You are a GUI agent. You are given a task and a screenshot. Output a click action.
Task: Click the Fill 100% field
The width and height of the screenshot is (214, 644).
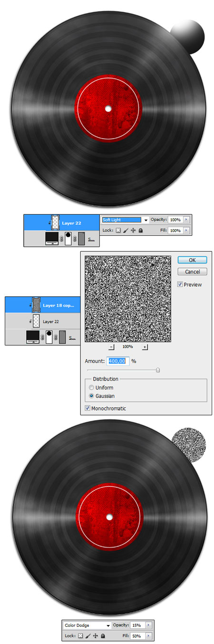pyautogui.click(x=175, y=231)
